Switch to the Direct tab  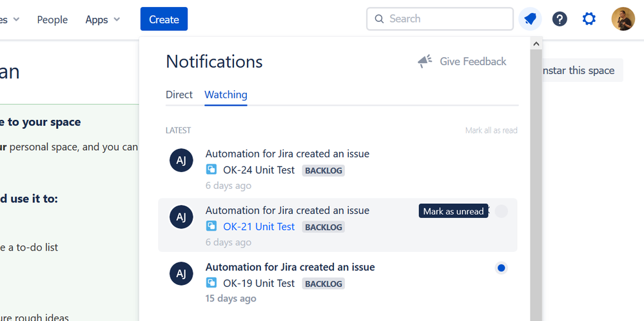pyautogui.click(x=179, y=95)
